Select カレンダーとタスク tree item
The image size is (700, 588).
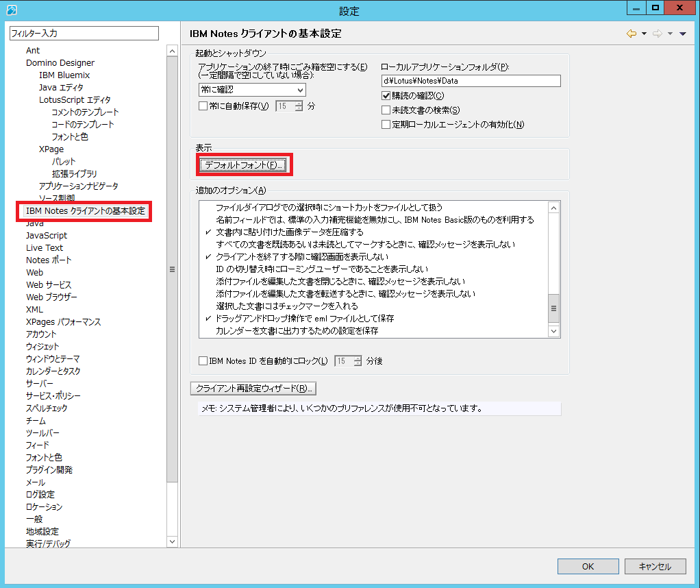(x=53, y=371)
